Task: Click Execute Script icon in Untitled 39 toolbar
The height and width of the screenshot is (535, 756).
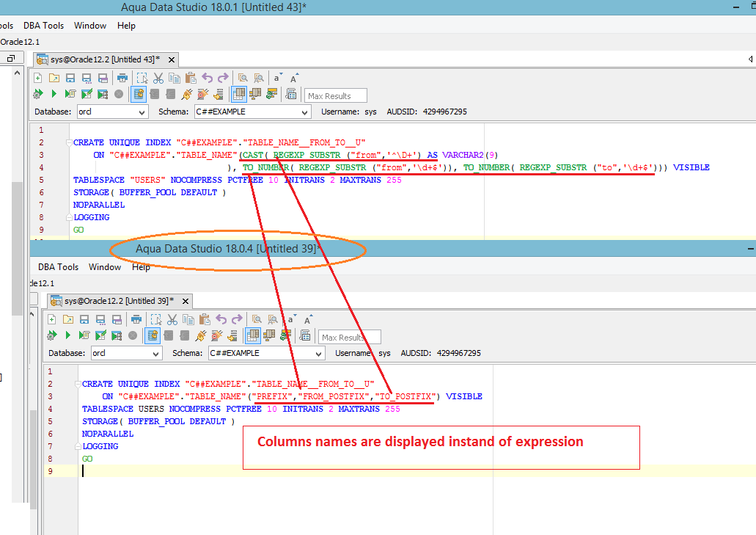Action: 84,335
